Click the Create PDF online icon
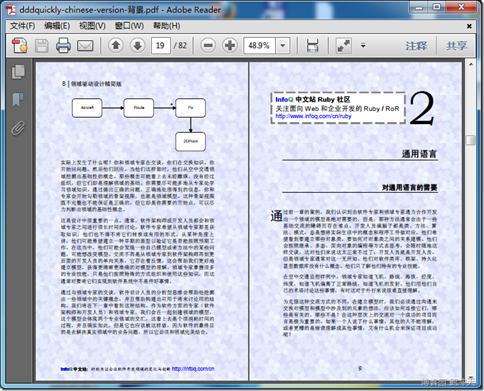The width and height of the screenshot is (484, 391). (20, 45)
